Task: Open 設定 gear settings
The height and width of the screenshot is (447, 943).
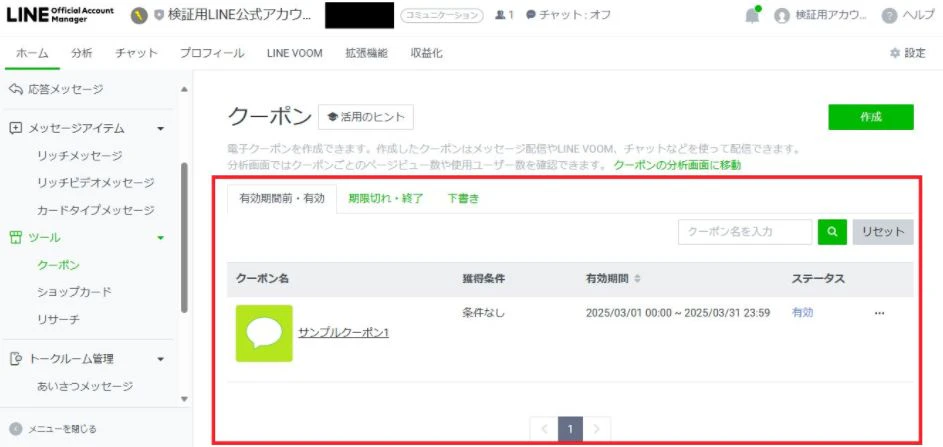Action: click(908, 53)
